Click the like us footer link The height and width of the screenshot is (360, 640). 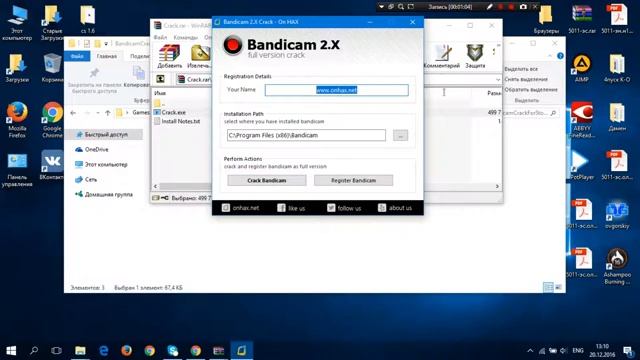(291, 208)
